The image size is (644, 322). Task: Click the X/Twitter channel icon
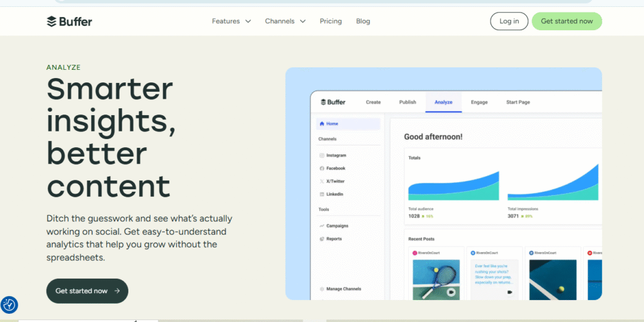[322, 181]
